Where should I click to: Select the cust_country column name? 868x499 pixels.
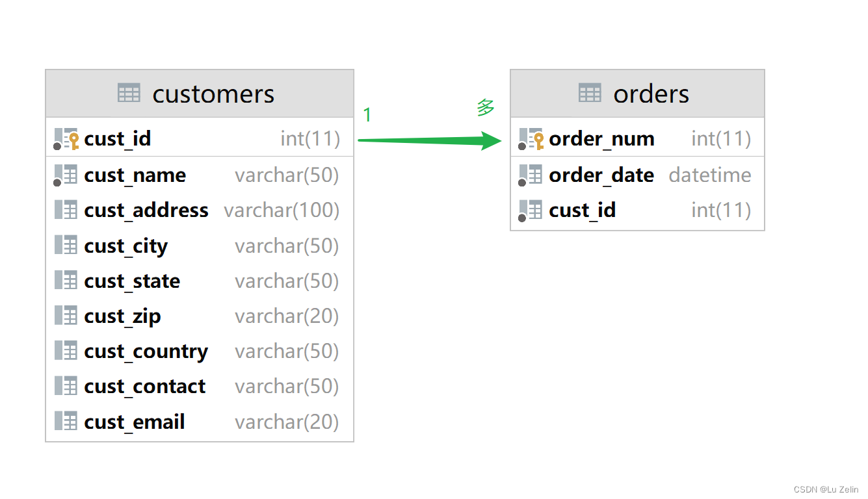[146, 352]
